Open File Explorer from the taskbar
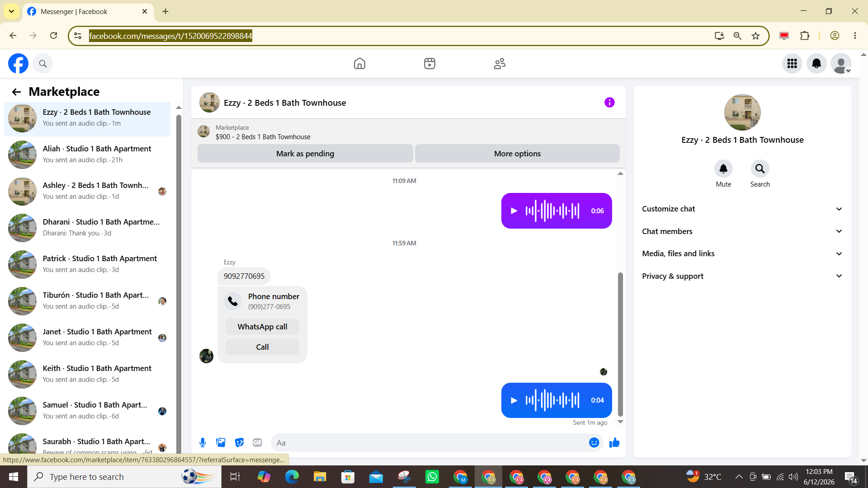 click(x=320, y=477)
